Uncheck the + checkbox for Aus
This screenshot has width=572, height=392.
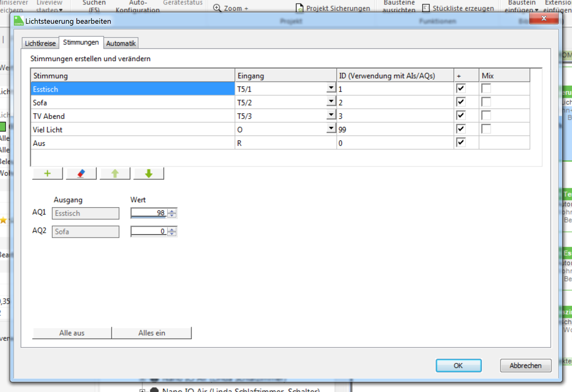point(461,142)
